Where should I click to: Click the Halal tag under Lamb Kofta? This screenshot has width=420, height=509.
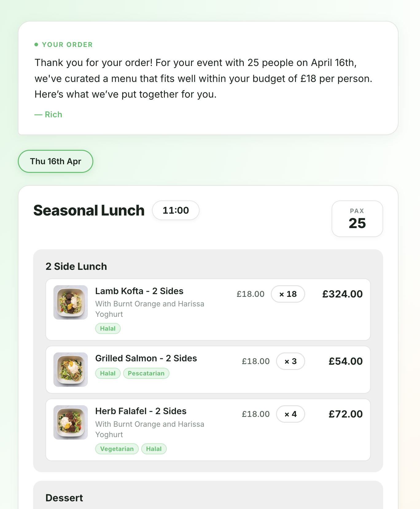108,329
